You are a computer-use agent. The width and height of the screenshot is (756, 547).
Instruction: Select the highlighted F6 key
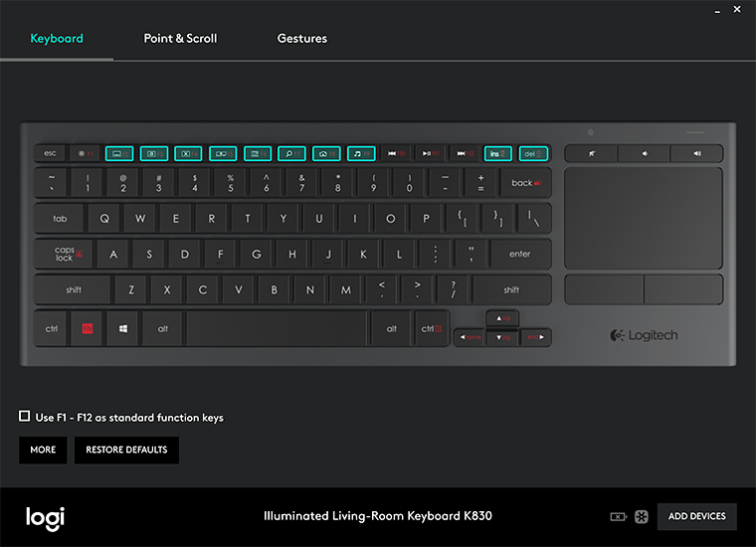(258, 154)
